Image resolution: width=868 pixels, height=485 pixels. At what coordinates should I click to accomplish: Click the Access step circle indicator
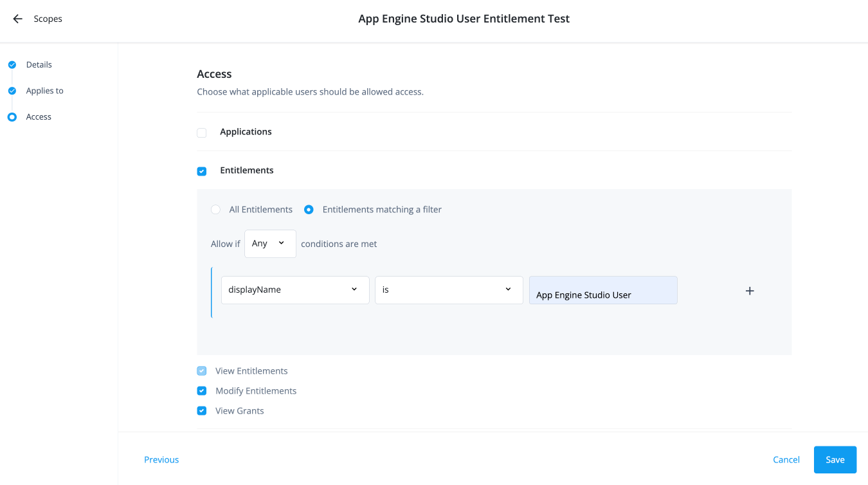tap(12, 117)
